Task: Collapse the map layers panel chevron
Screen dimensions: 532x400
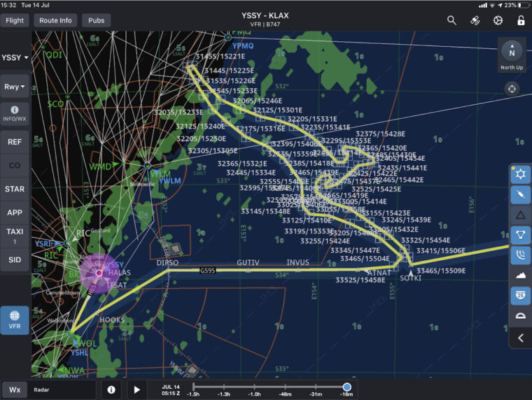Action: (x=521, y=338)
